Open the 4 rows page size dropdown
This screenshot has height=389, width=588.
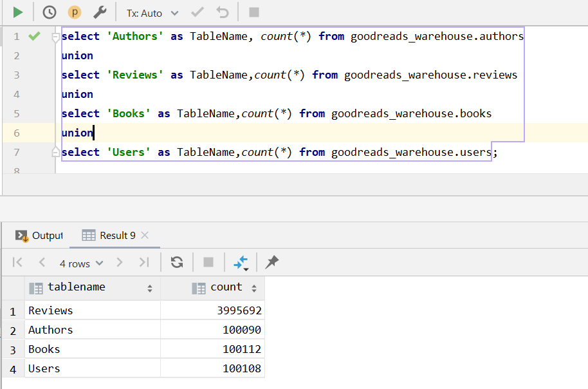[x=81, y=263]
